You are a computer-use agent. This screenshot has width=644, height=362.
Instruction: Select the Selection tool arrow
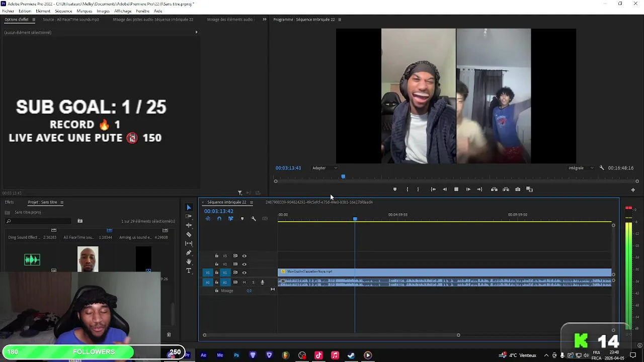(189, 207)
